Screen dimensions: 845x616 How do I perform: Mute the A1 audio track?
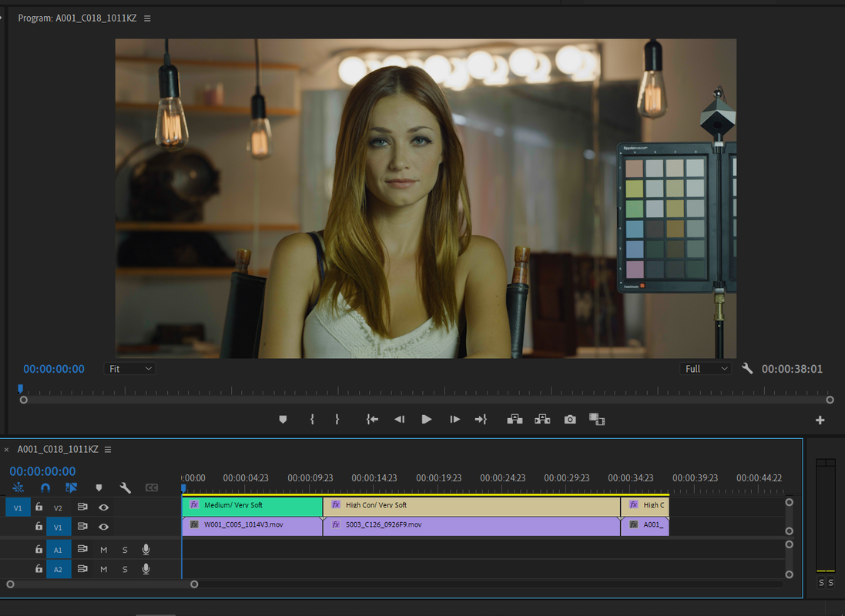[x=103, y=550]
